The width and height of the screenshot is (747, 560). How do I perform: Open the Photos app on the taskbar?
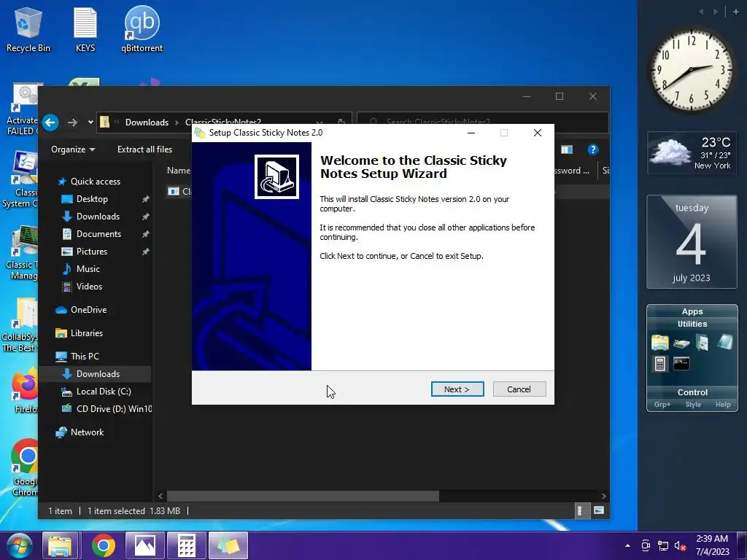(145, 545)
